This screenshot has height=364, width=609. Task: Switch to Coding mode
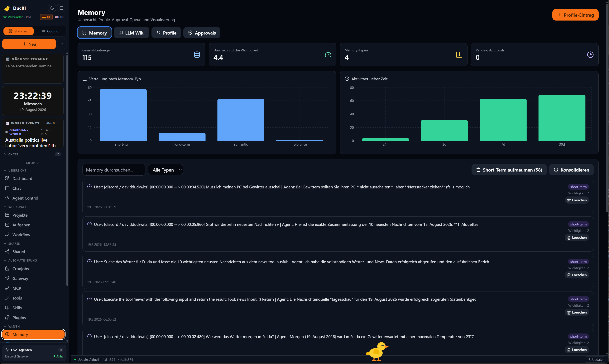(50, 31)
